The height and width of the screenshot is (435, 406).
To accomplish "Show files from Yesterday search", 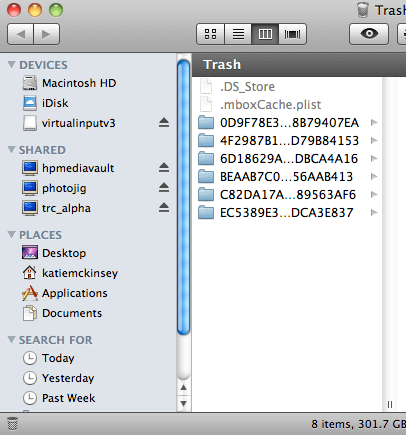I will pos(58,378).
